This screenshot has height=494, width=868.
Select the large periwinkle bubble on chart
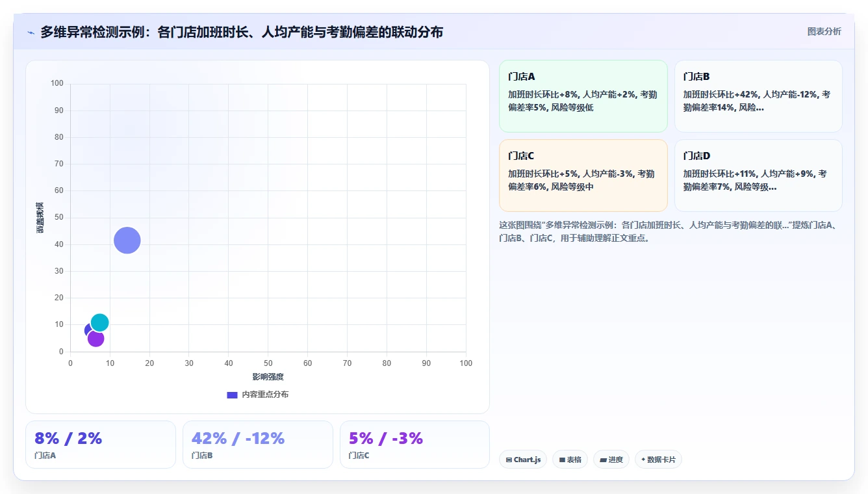pyautogui.click(x=127, y=240)
